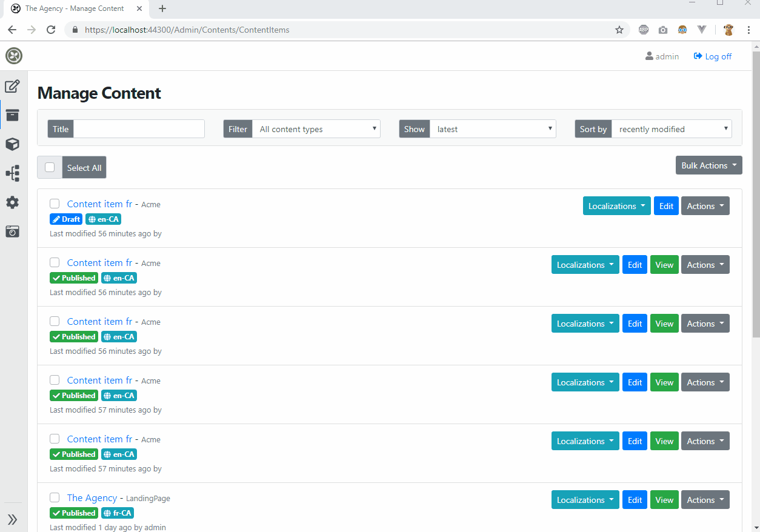
Task: Open Localizations dropdown for the Draft item
Action: coord(617,206)
